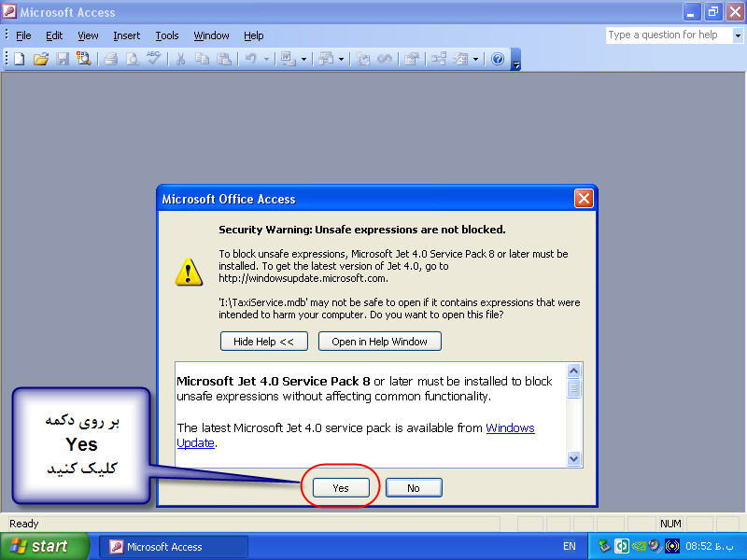Open the Undo history dropdown arrow

click(x=267, y=60)
